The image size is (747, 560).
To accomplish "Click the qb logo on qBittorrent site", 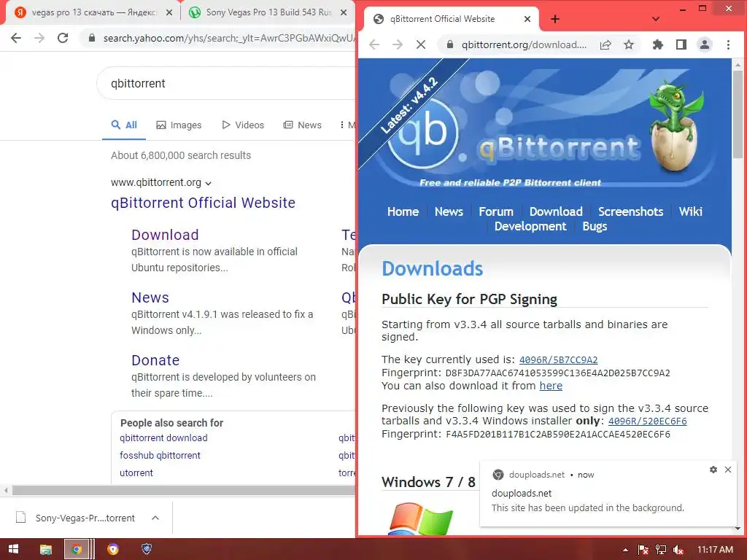I will pyautogui.click(x=422, y=133).
